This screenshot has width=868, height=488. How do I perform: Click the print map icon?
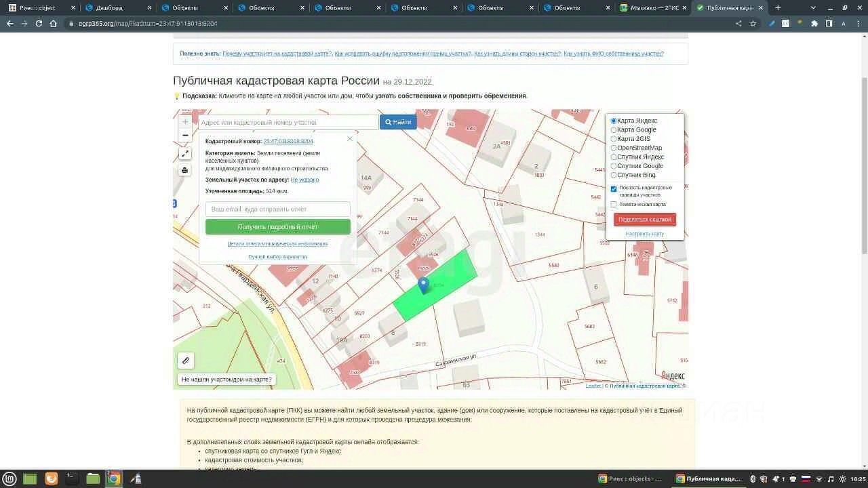click(185, 170)
